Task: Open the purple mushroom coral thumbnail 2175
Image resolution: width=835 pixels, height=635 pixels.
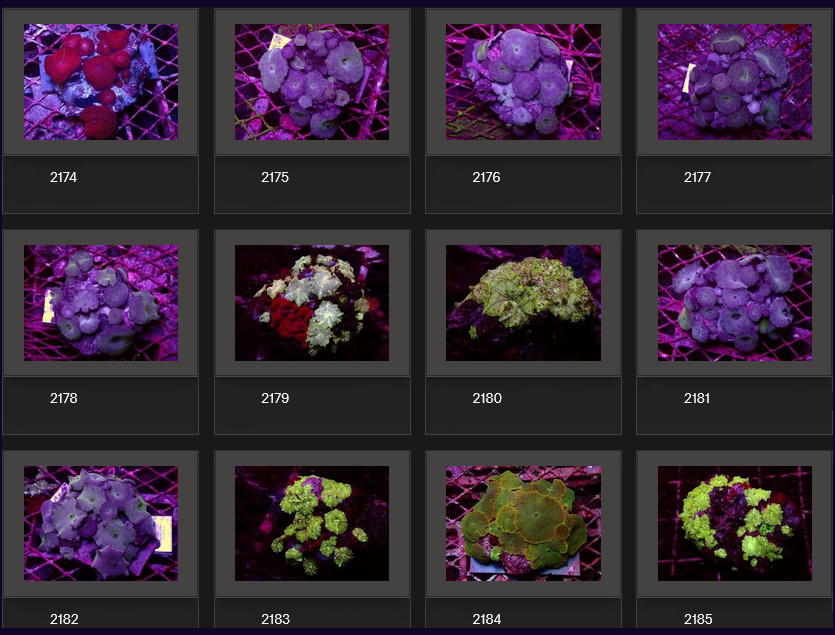Action: click(x=312, y=82)
